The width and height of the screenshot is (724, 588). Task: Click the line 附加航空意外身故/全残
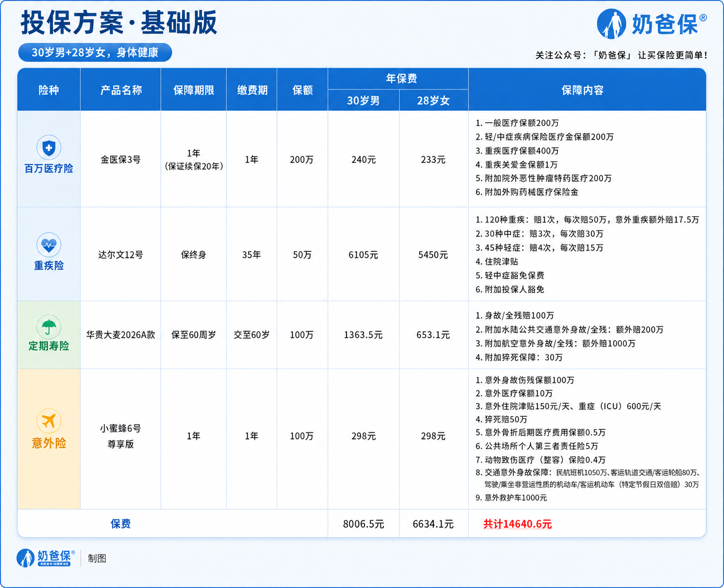tap(555, 343)
